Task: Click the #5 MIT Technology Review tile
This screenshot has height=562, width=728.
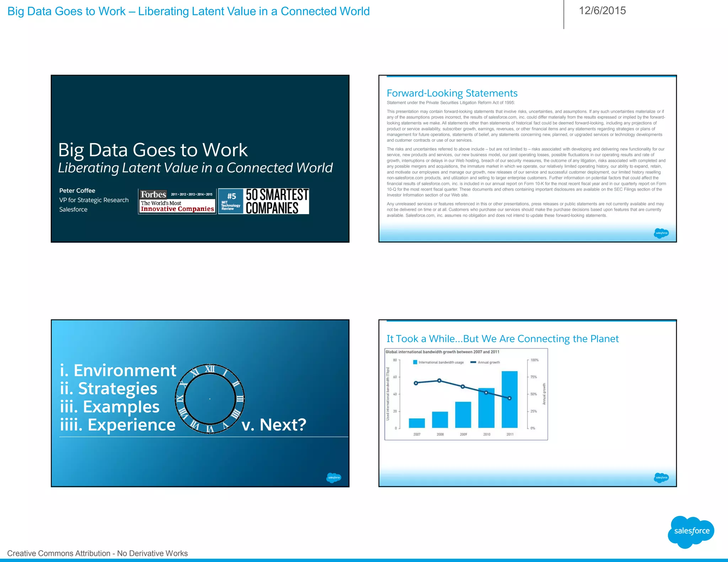Action: coord(231,201)
